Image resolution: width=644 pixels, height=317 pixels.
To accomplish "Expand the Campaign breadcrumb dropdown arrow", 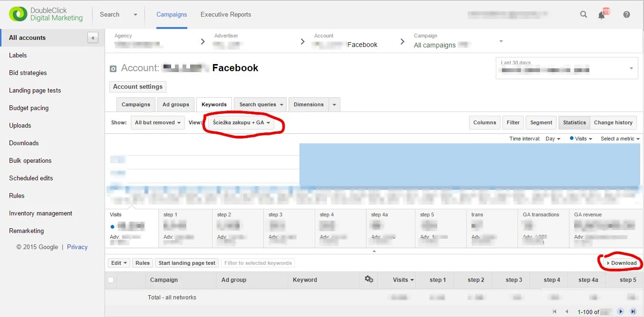I will (501, 41).
